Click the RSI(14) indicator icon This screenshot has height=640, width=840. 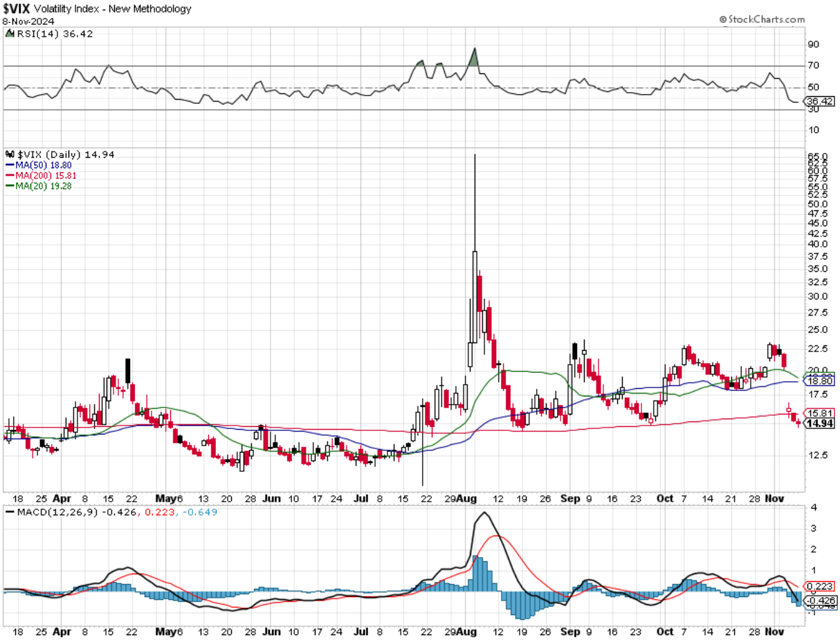coord(10,33)
